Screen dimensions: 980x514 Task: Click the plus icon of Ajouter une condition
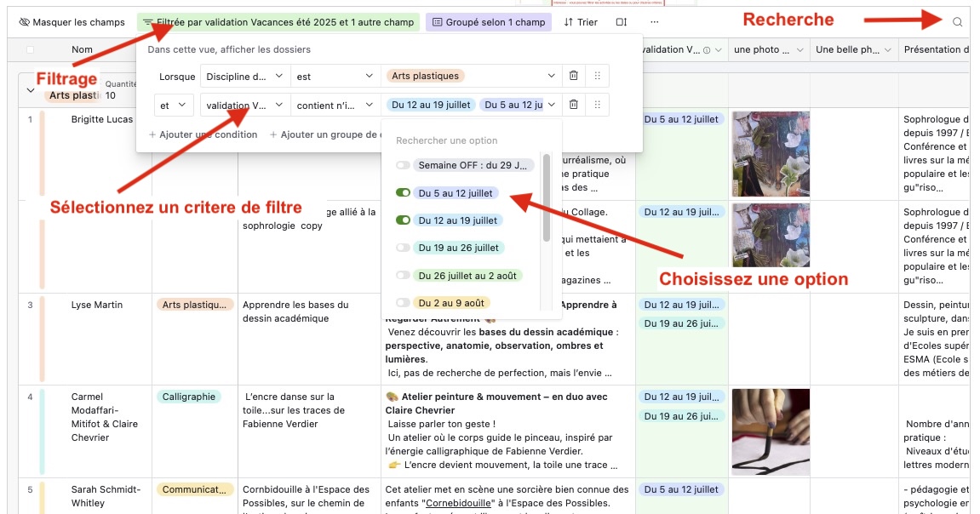coord(152,134)
